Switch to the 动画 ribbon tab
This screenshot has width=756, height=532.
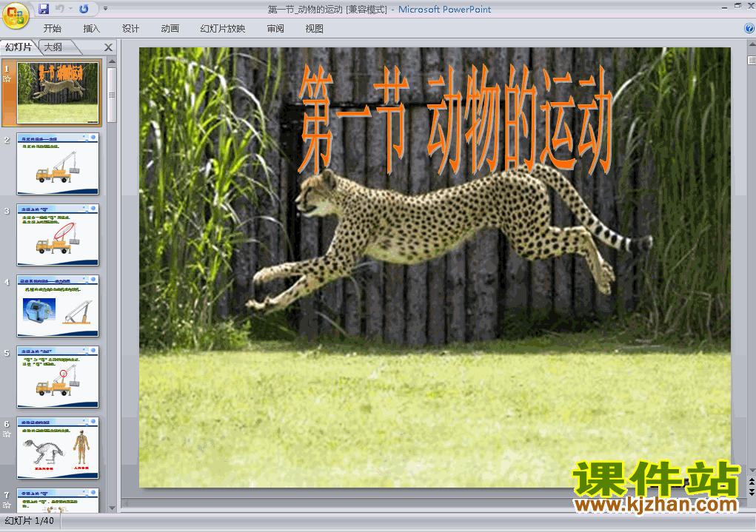click(170, 28)
